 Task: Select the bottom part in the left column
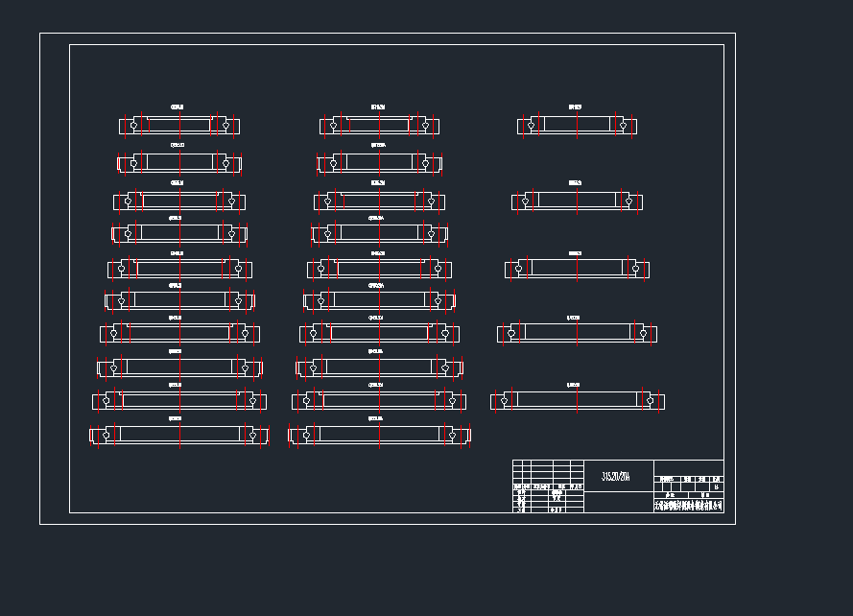(179, 435)
